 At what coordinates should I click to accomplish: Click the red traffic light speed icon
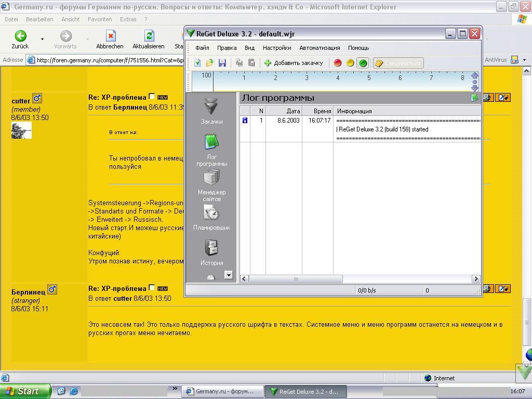pyautogui.click(x=338, y=63)
